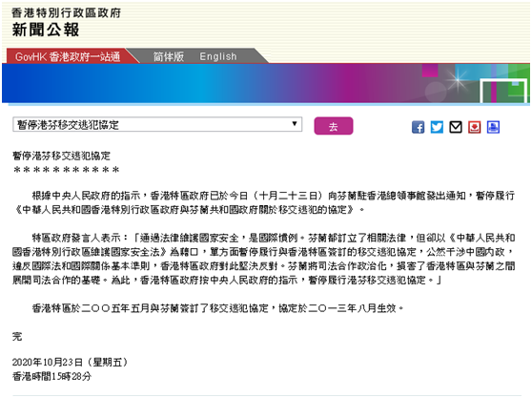532x398 pixels.
Task: Click the 新聞公報 page heading
Action: (46, 30)
